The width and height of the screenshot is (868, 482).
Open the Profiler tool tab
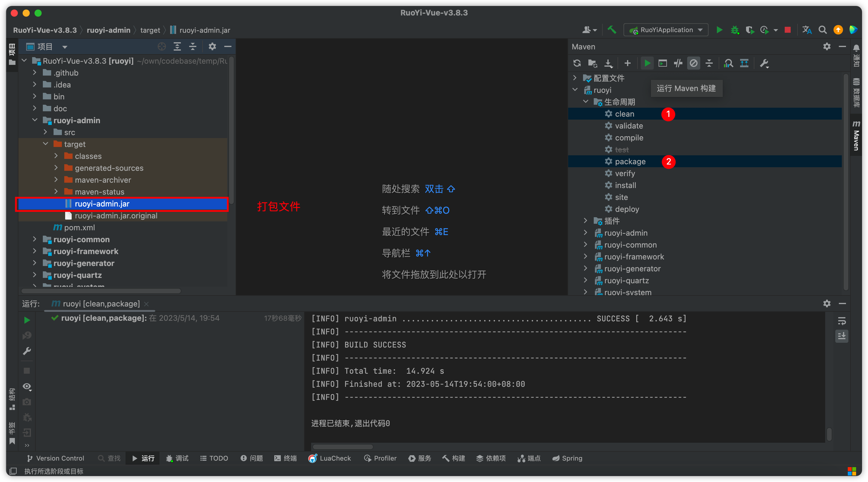click(380, 458)
